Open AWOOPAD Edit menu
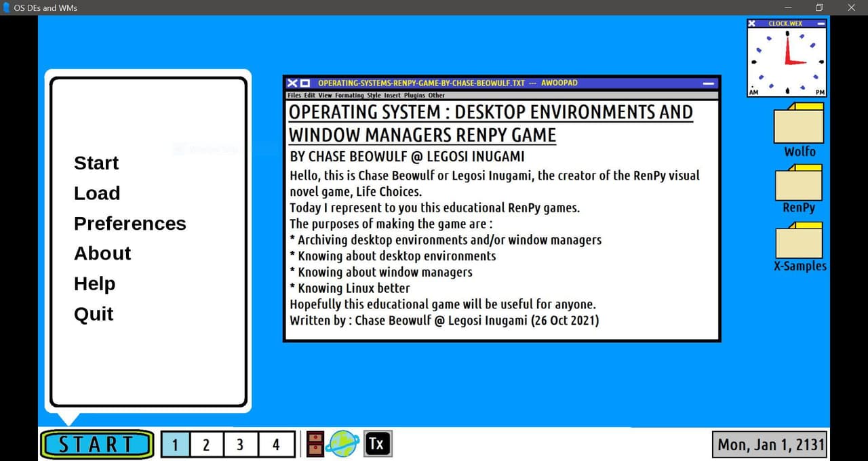This screenshot has width=868, height=461. tap(310, 96)
